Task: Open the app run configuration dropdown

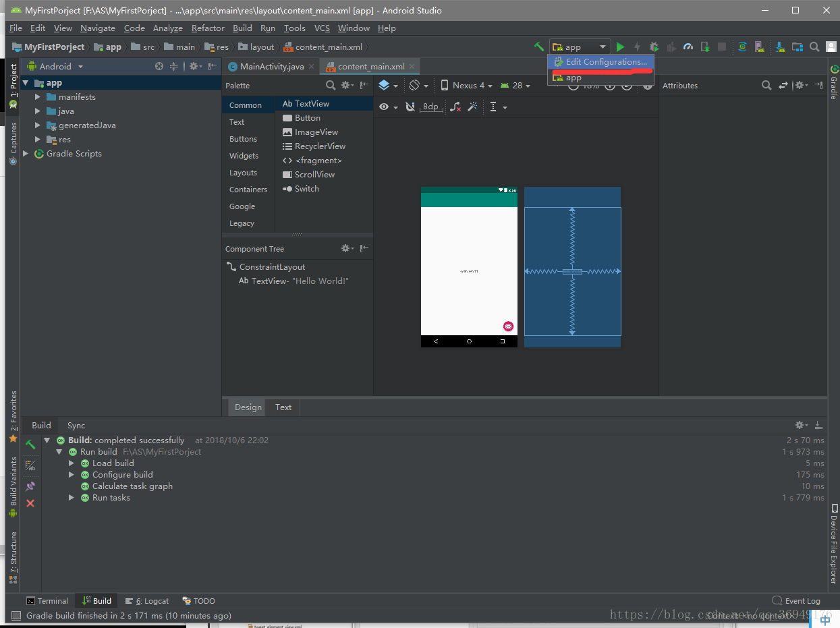Action: tap(580, 47)
